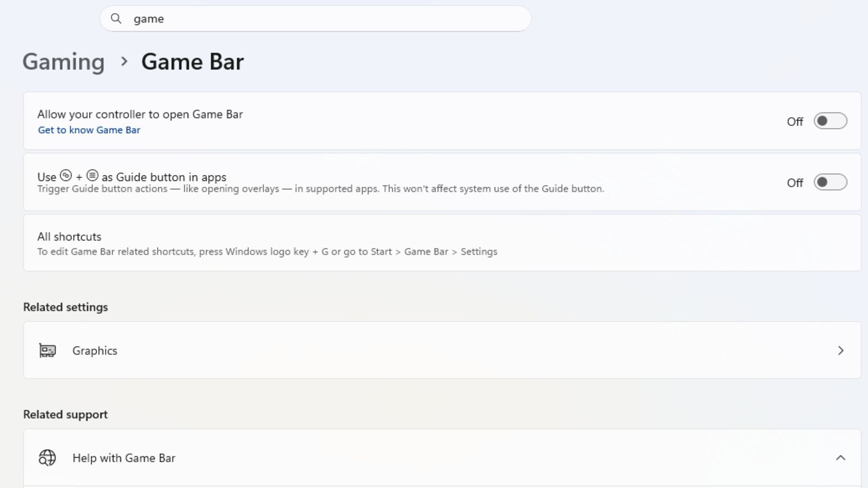Open Get to know Game Bar link
Image resolution: width=868 pixels, height=488 pixels.
pyautogui.click(x=89, y=130)
